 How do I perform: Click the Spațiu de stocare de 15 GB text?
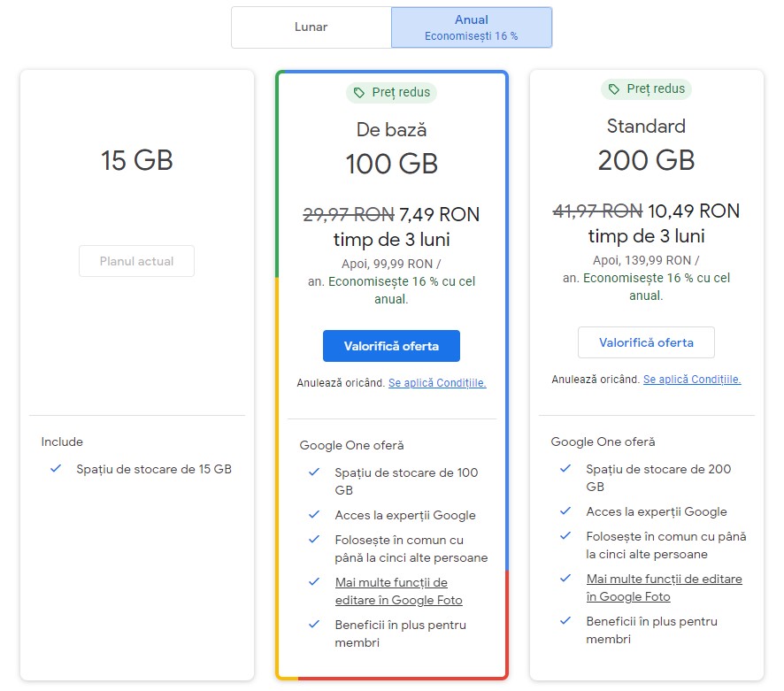click(154, 469)
